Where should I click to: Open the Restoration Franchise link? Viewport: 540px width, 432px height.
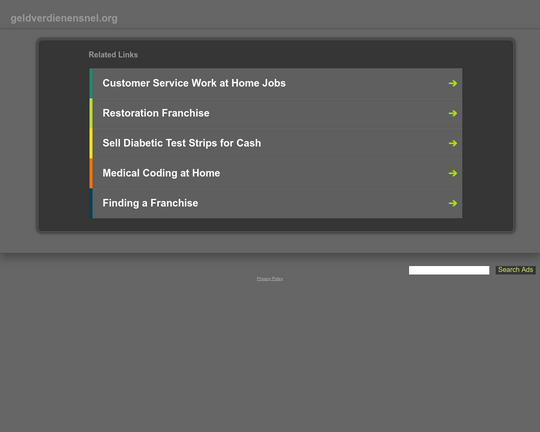click(x=156, y=113)
